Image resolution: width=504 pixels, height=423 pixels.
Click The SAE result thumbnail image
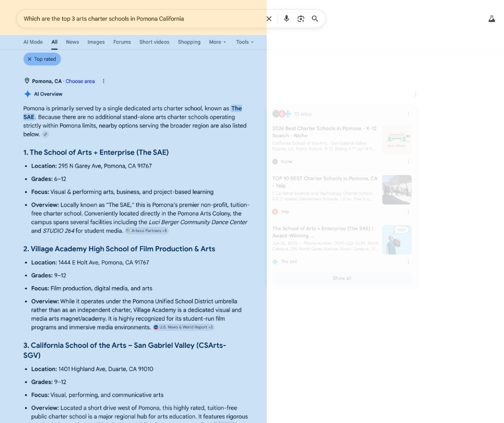pos(397,240)
